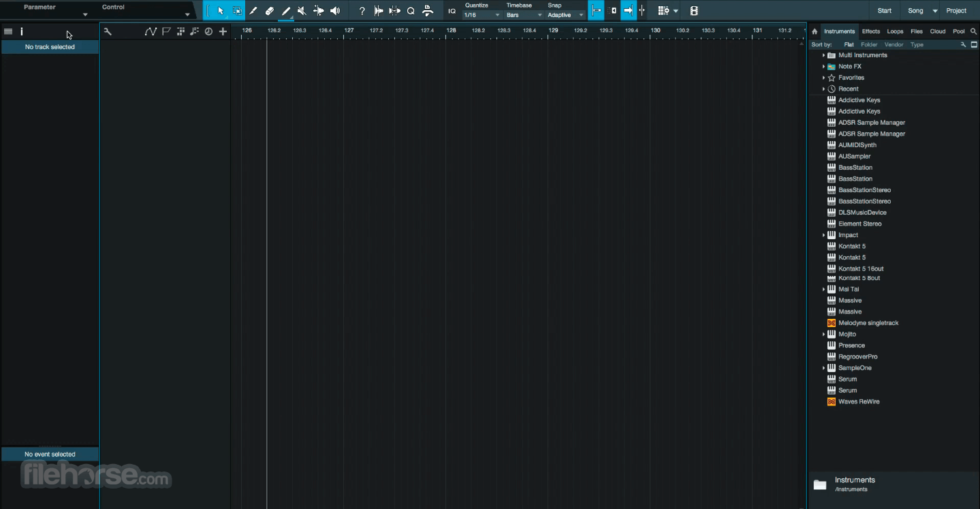Toggle the IQ input quantize button
The image size is (980, 509).
tap(452, 11)
